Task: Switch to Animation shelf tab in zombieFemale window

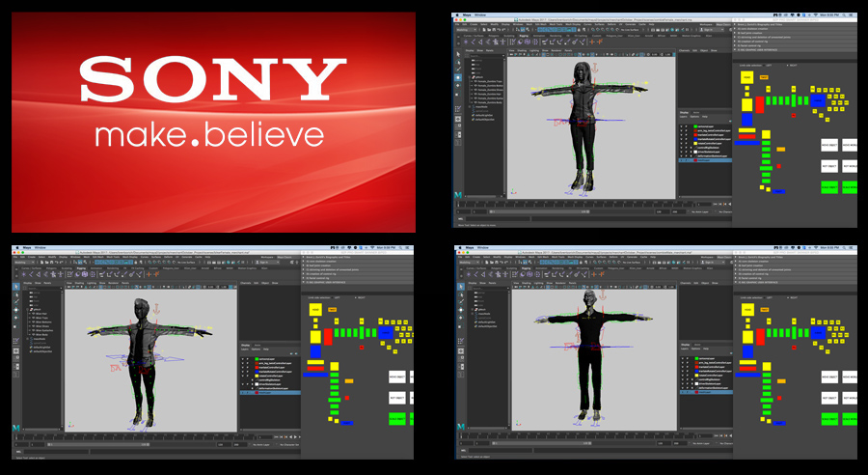Action: click(x=539, y=36)
